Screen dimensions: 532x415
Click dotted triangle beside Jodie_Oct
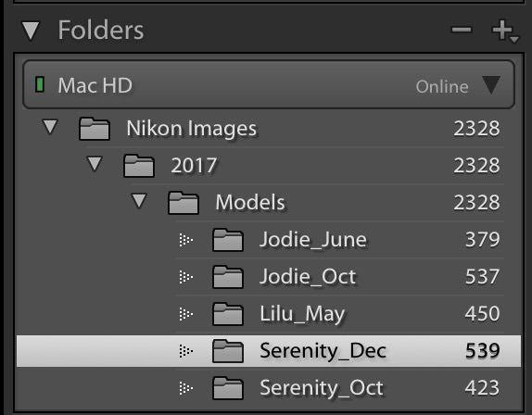click(x=186, y=277)
